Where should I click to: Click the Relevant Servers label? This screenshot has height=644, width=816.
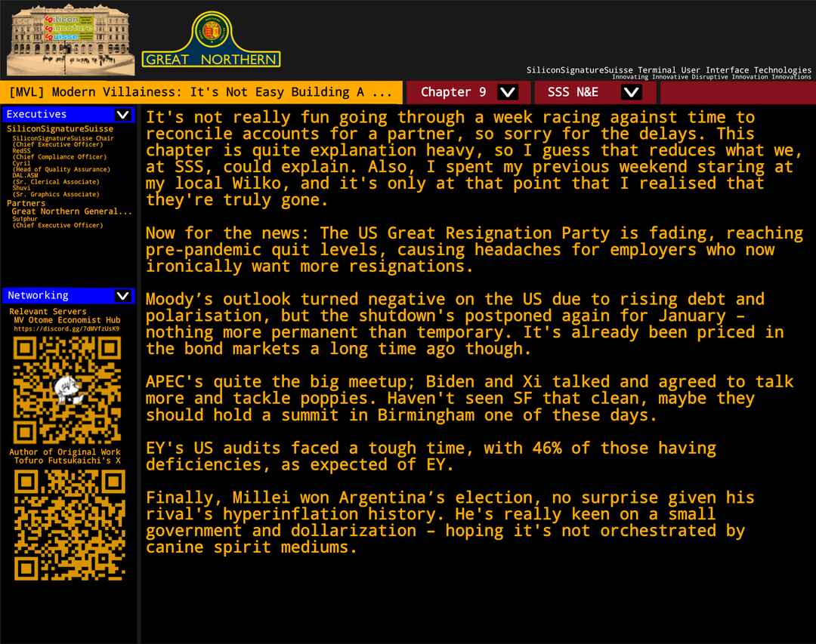point(48,312)
